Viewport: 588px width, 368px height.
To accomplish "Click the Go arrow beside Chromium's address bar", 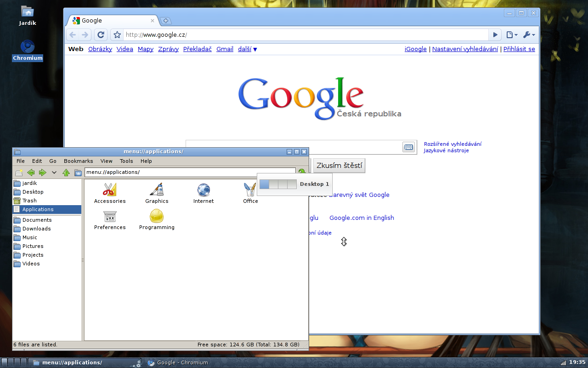I will (495, 34).
